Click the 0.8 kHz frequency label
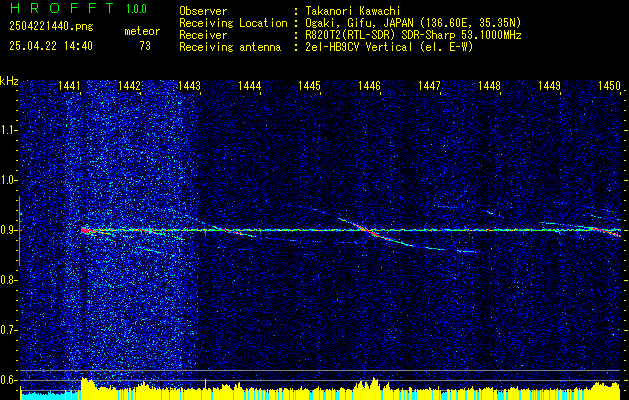629x400 pixels. 9,280
